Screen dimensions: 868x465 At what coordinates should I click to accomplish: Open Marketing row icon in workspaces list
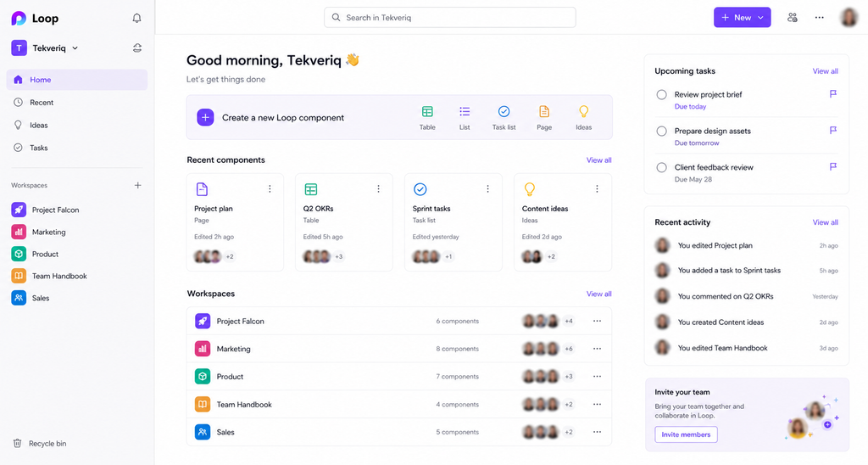[203, 349]
